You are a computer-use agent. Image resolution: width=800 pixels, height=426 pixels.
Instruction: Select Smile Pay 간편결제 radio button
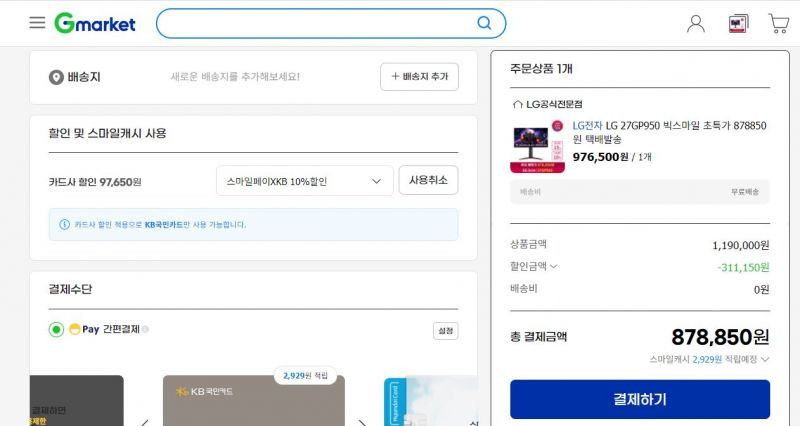(x=56, y=330)
